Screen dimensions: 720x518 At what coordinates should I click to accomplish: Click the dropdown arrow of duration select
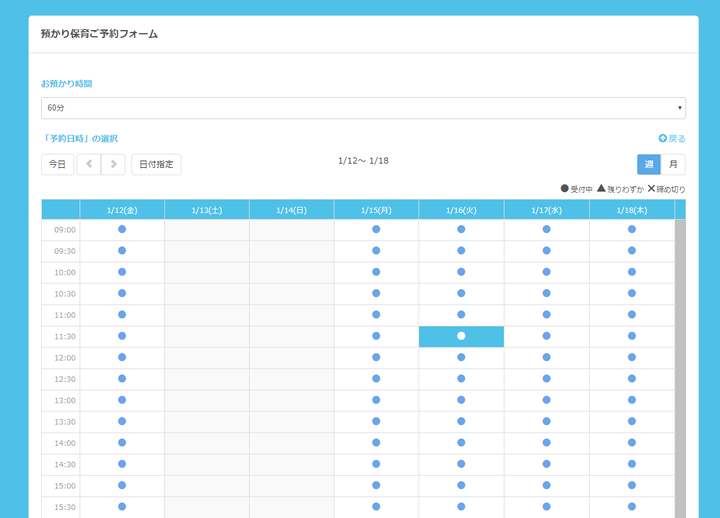[x=679, y=108]
